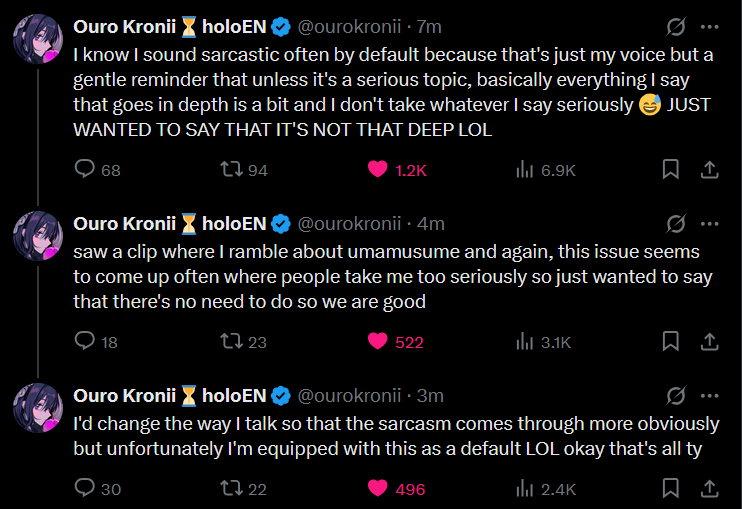Repost the tweet with 23 reposts
The image size is (742, 509).
click(x=231, y=342)
